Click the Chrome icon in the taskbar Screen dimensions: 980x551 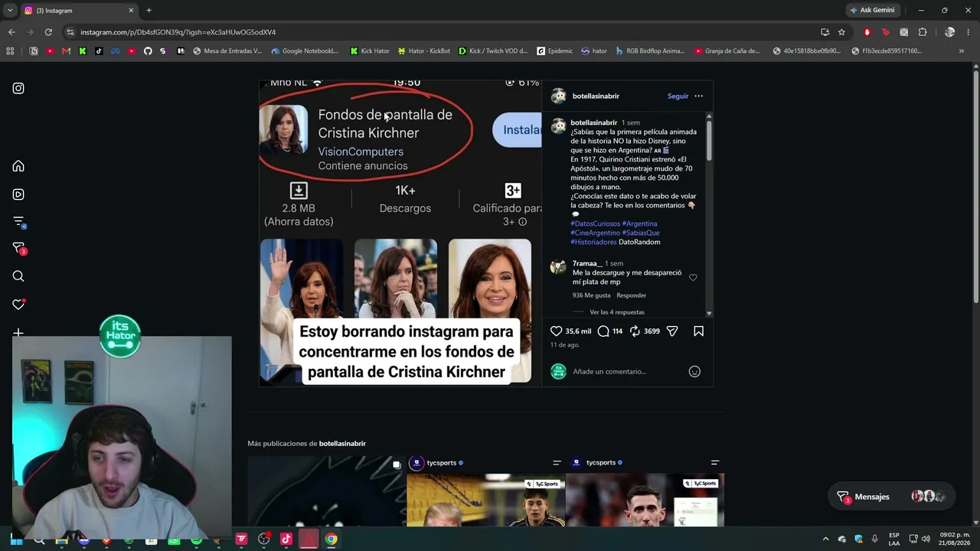331,539
